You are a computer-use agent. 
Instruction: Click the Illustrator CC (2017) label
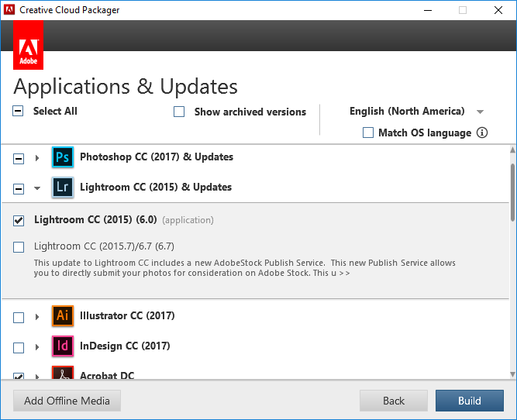(x=127, y=316)
